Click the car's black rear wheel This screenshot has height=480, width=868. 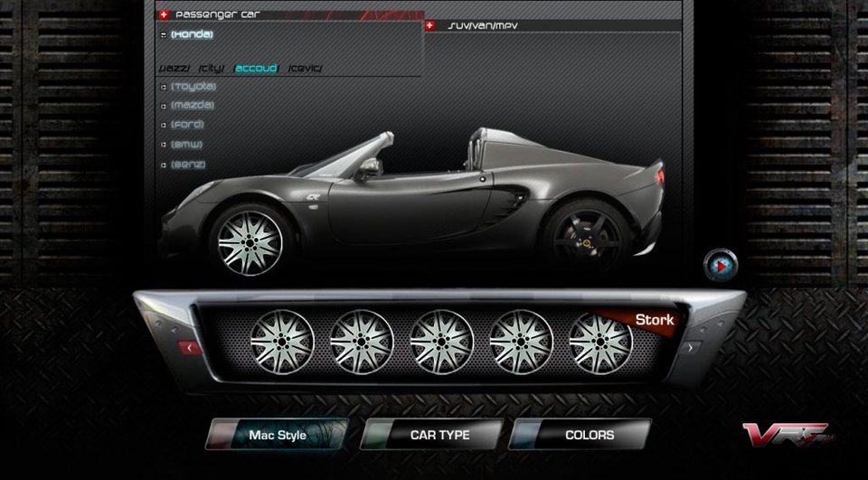pyautogui.click(x=587, y=242)
